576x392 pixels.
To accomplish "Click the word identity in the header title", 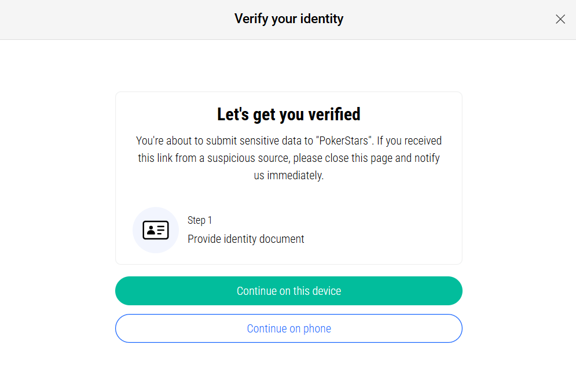I will [x=322, y=19].
